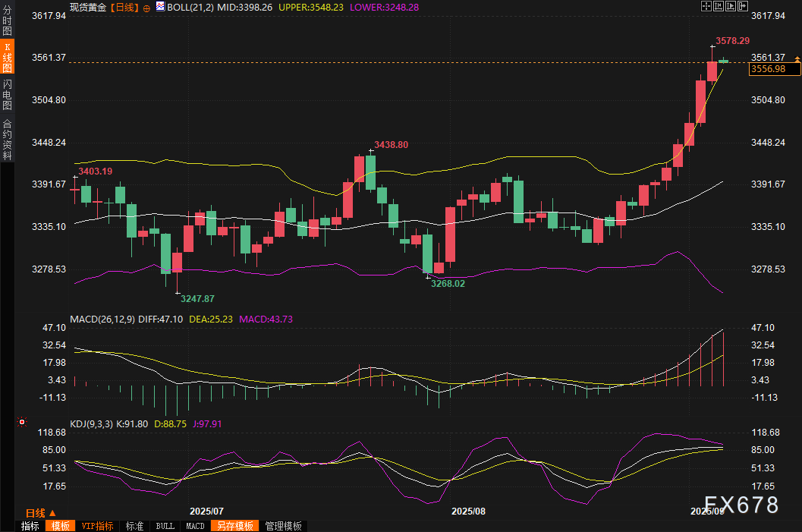The image size is (802, 532).
Task: Click the rightmost jump-to-latest chart icon
Action: 742,6
